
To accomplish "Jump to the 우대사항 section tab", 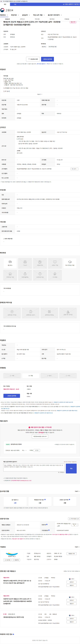I will (37, 19).
